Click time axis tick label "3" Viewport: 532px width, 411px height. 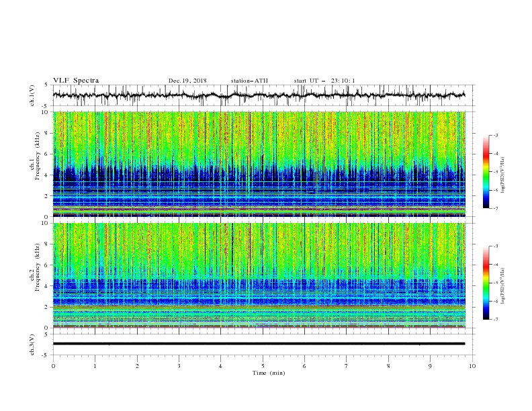[x=179, y=366]
